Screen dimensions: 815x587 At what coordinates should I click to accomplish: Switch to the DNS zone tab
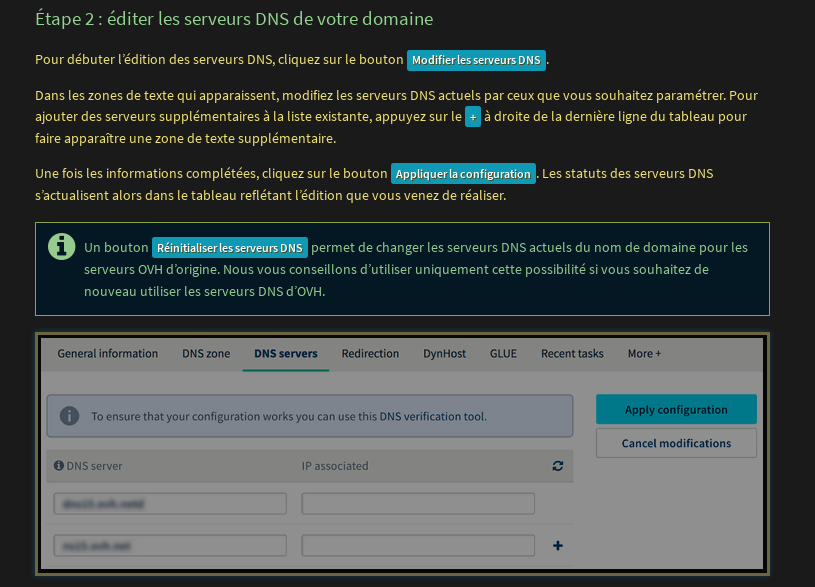(206, 354)
